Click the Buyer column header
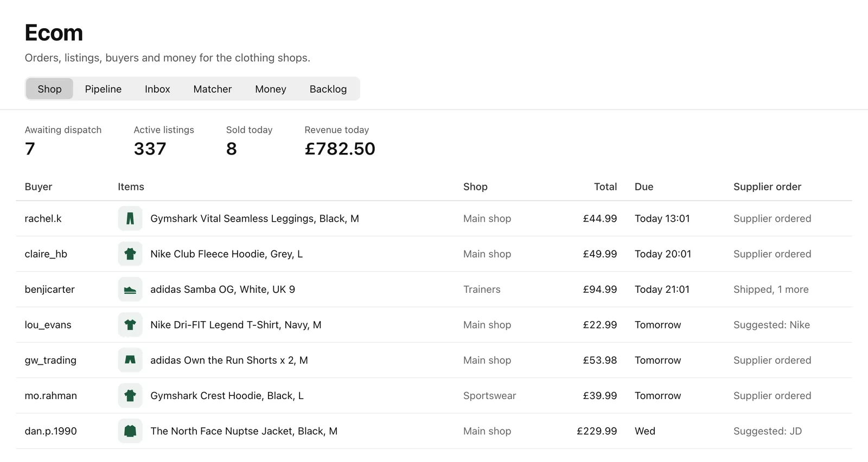Image resolution: width=868 pixels, height=462 pixels. (x=39, y=187)
